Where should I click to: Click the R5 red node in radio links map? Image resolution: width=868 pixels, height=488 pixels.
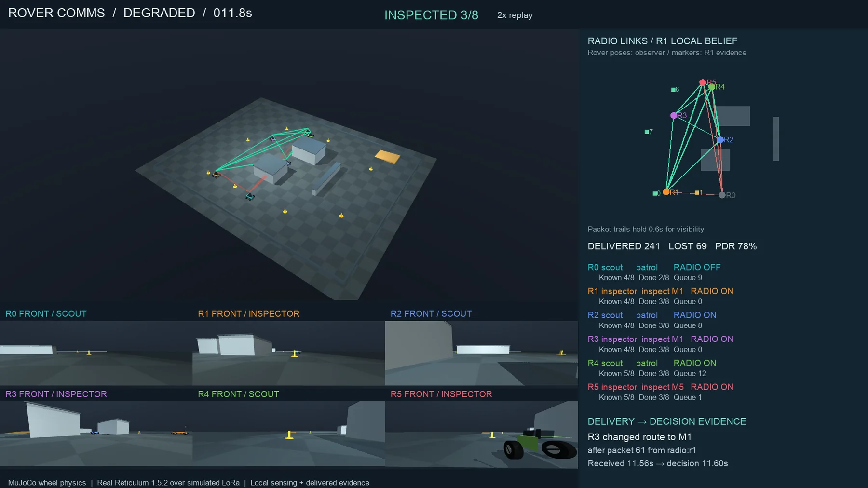click(x=703, y=82)
